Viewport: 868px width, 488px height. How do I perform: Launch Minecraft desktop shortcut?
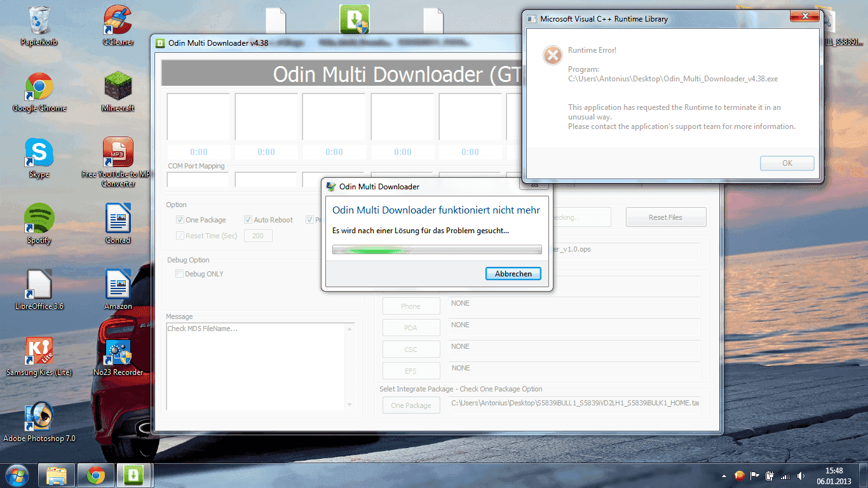[118, 92]
